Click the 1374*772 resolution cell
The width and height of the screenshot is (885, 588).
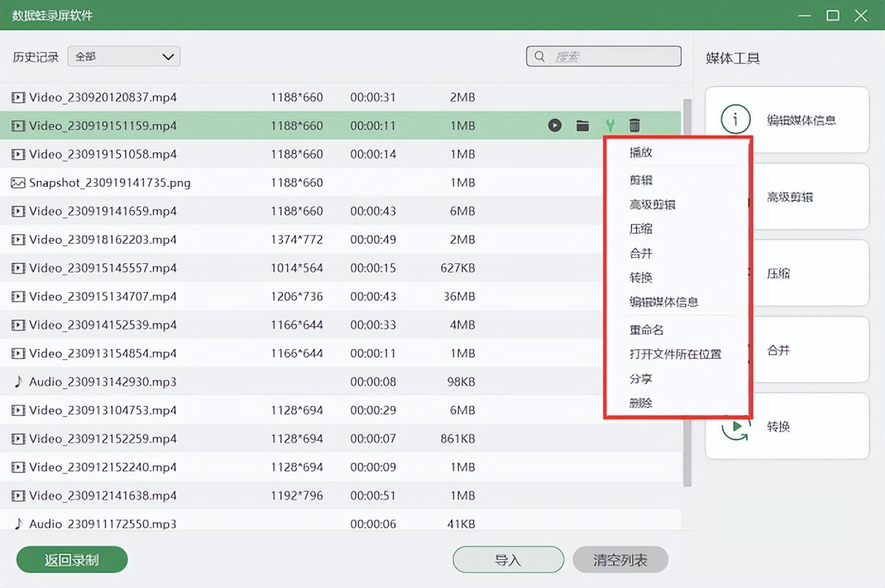click(297, 240)
